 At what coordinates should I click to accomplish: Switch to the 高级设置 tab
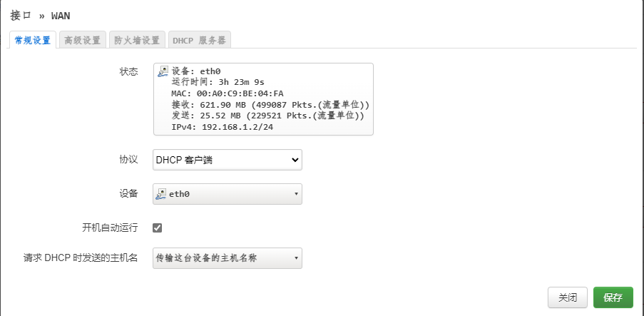(x=82, y=41)
